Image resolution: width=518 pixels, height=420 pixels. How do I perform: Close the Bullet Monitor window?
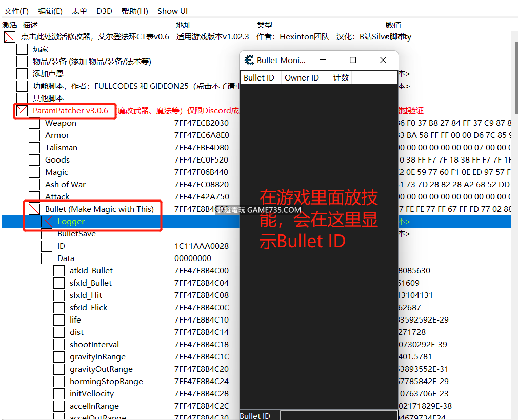pyautogui.click(x=383, y=60)
